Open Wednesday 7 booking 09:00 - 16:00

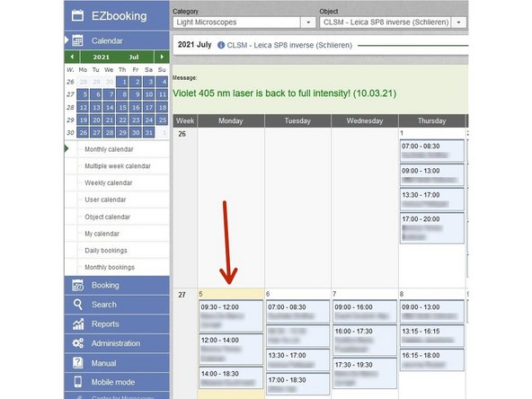[365, 311]
